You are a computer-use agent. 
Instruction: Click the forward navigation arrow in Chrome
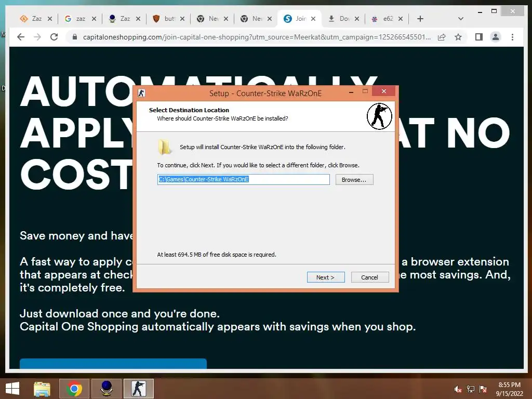(x=37, y=37)
